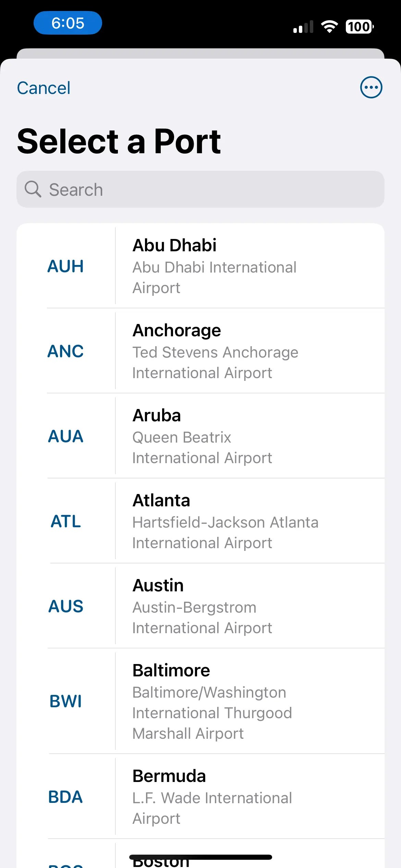Open the more options ellipsis menu

click(x=371, y=87)
